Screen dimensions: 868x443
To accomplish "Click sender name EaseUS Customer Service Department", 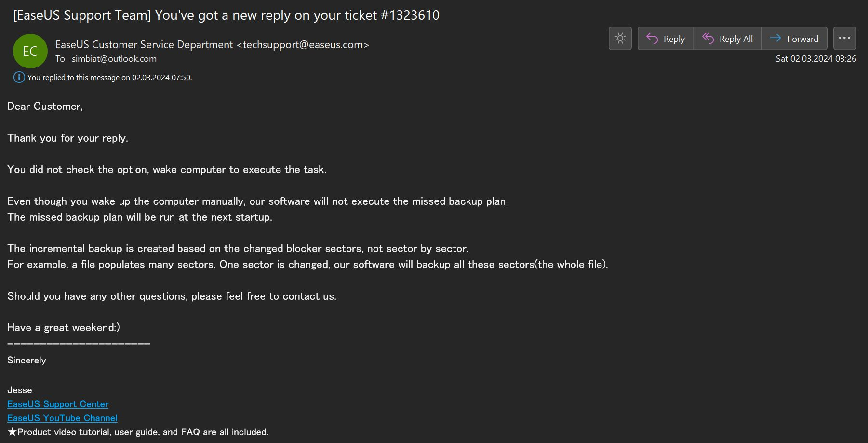I will tap(144, 45).
